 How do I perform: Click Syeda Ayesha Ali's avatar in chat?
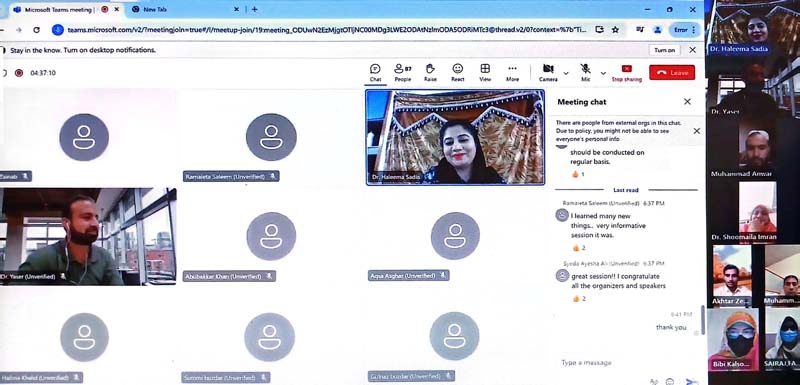(562, 276)
